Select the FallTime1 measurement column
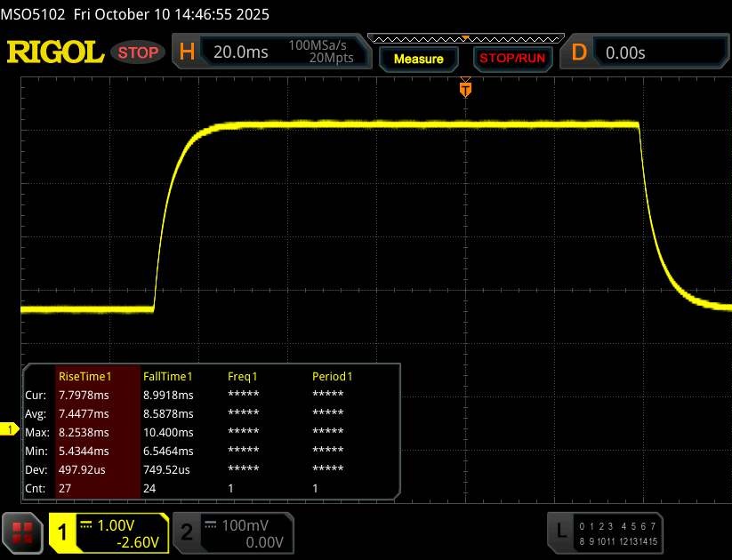Screen dimensions: 732x560 168,376
